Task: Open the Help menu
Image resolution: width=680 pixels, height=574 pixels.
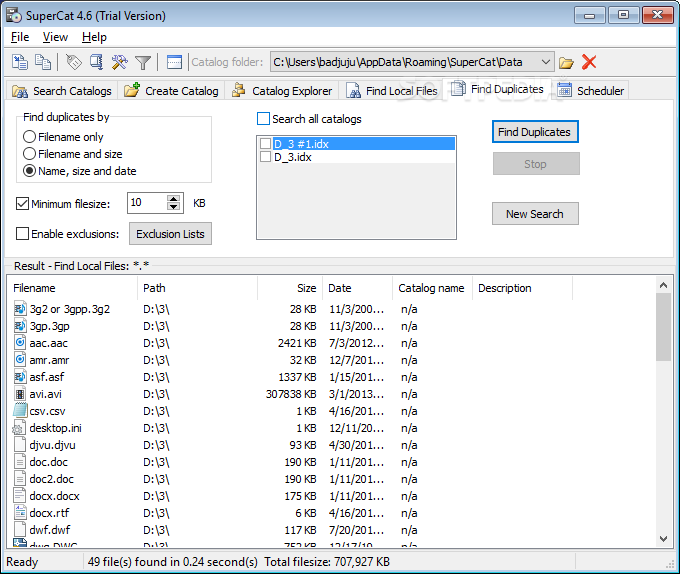Action: point(94,37)
